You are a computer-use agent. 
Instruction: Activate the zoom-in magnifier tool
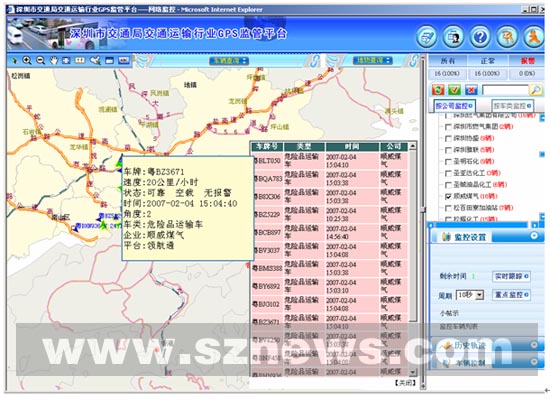pos(27,61)
